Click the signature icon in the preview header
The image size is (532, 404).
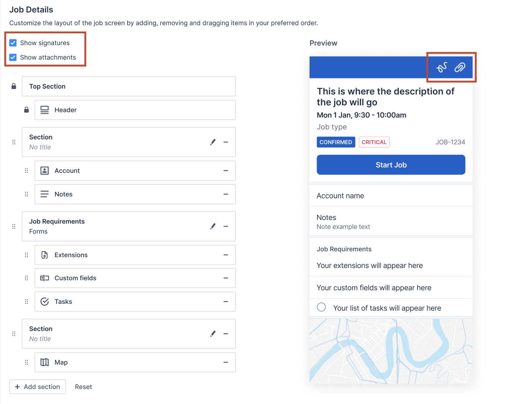[x=442, y=67]
